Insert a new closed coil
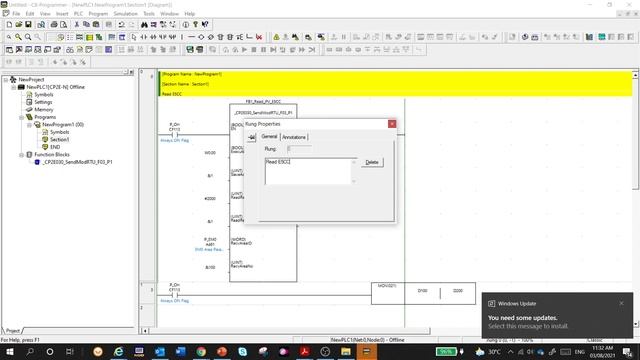The height and width of the screenshot is (360, 640). [x=211, y=37]
